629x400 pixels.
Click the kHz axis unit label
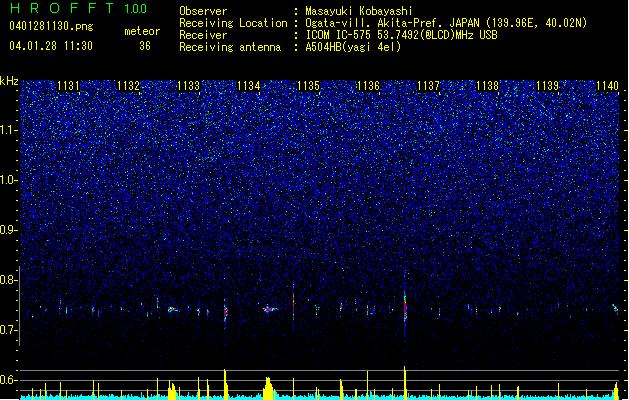click(x=9, y=81)
